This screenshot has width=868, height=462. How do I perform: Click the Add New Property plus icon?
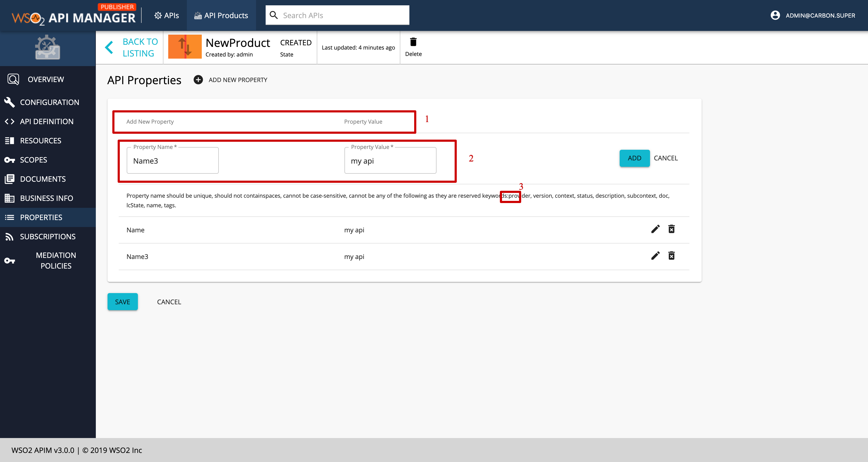tap(198, 80)
